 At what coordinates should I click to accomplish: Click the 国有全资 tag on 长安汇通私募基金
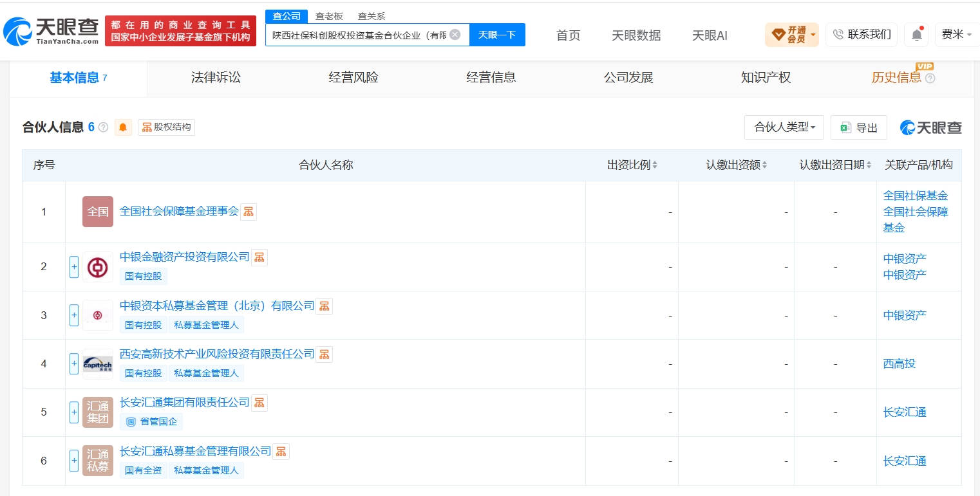[144, 470]
